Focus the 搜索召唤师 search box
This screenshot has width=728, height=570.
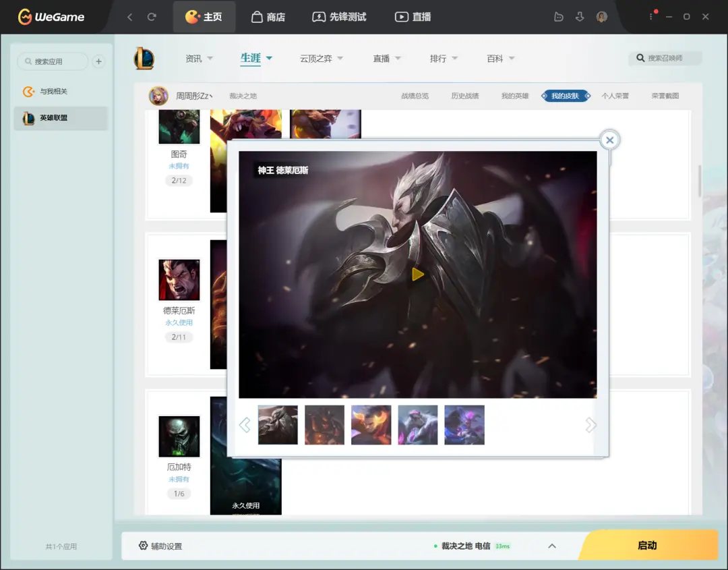click(665, 58)
